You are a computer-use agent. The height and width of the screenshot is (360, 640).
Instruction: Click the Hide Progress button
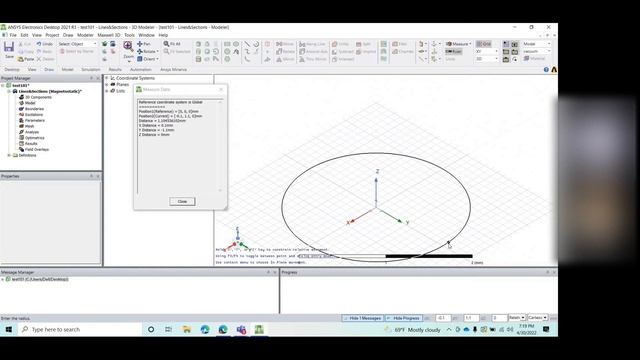tap(403, 318)
